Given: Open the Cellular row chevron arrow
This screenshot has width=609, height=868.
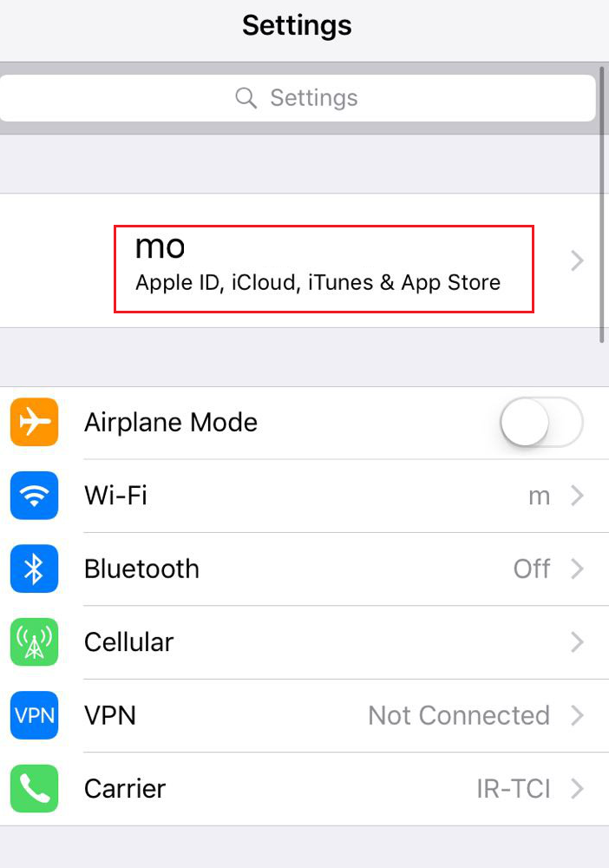Looking at the screenshot, I should [577, 642].
